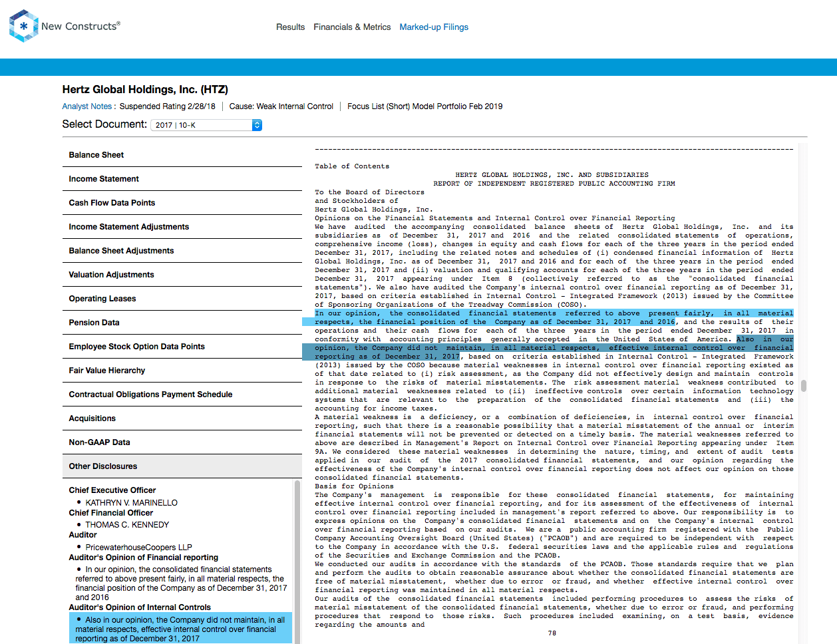View Balance Sheet Adjustments

click(182, 251)
